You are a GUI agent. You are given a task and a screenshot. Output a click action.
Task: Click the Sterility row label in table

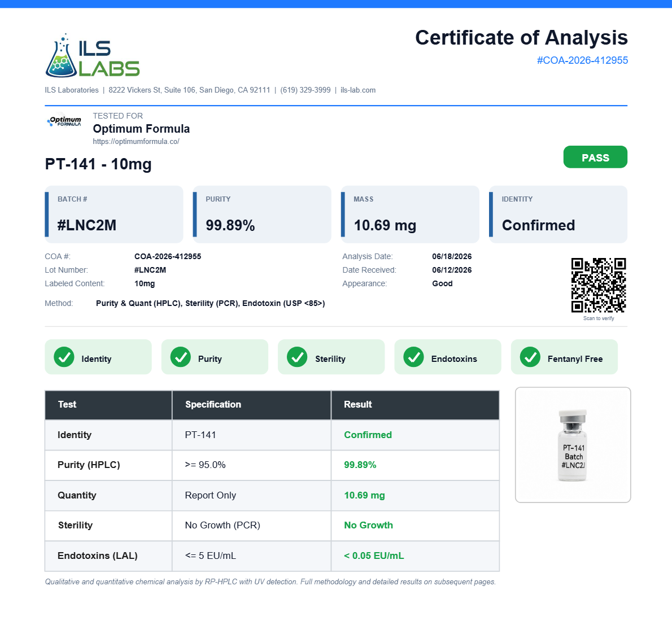[x=76, y=525]
